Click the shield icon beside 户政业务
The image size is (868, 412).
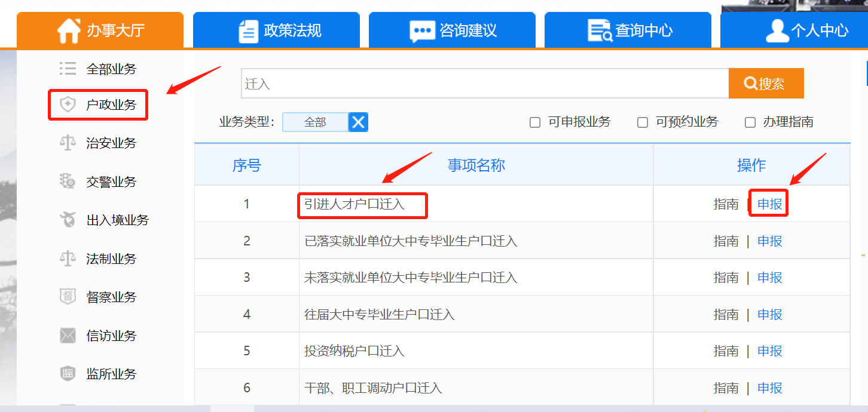click(x=68, y=105)
